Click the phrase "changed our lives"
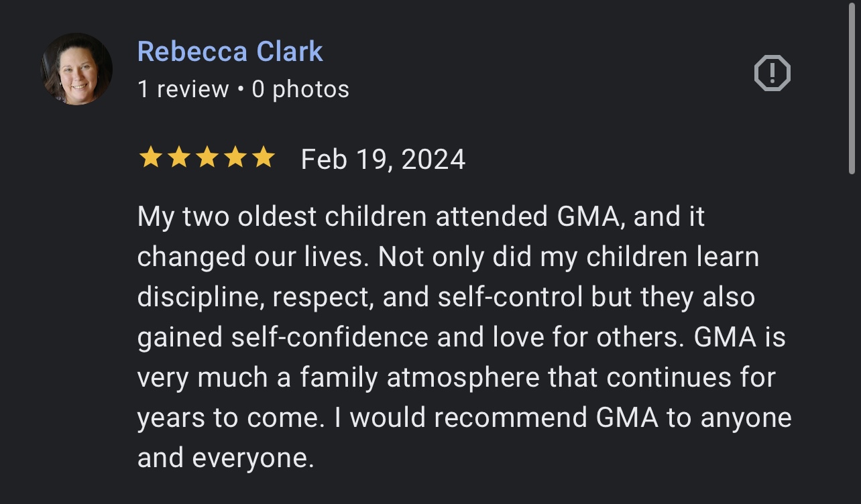861x504 pixels. [252, 257]
